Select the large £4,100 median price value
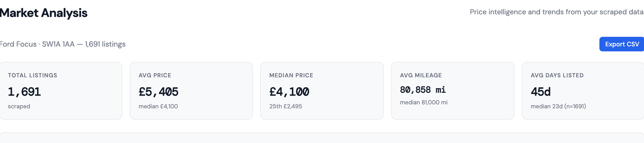The height and width of the screenshot is (143, 644). click(289, 92)
